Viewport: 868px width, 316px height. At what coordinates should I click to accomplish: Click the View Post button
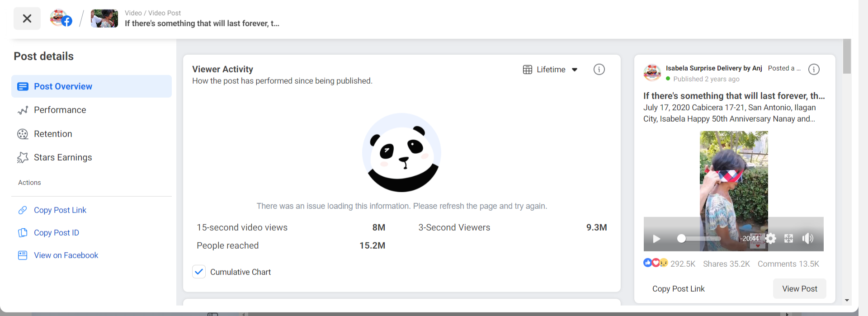(x=800, y=289)
